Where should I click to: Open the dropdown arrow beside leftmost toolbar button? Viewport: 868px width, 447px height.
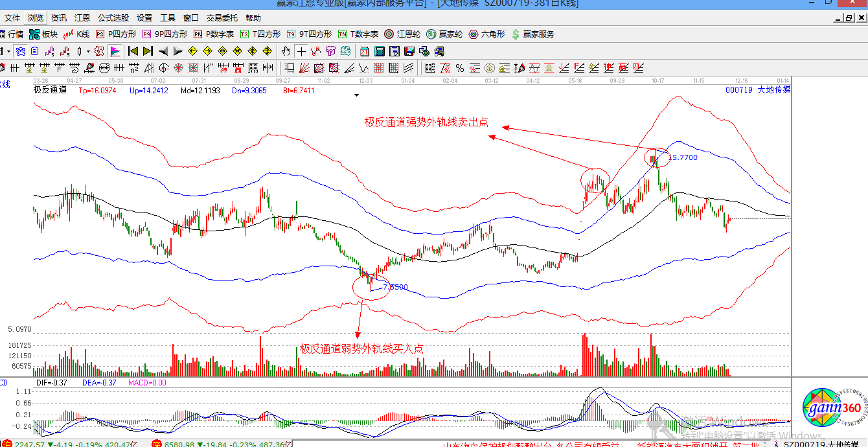[7, 51]
